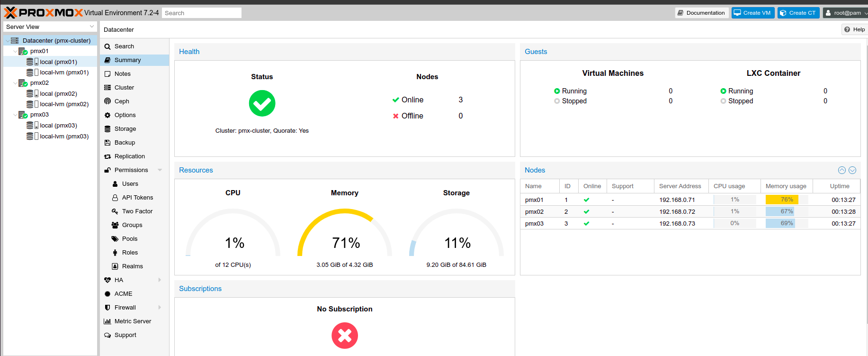Viewport: 868px width, 356px height.
Task: Click the Help button
Action: (x=854, y=29)
